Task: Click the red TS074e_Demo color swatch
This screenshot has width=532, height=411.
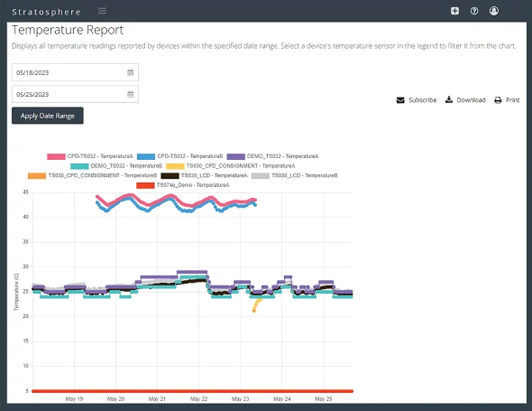Action: [x=146, y=186]
